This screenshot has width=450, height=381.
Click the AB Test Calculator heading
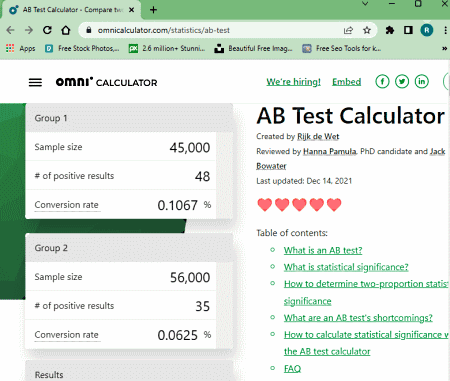[x=351, y=116]
